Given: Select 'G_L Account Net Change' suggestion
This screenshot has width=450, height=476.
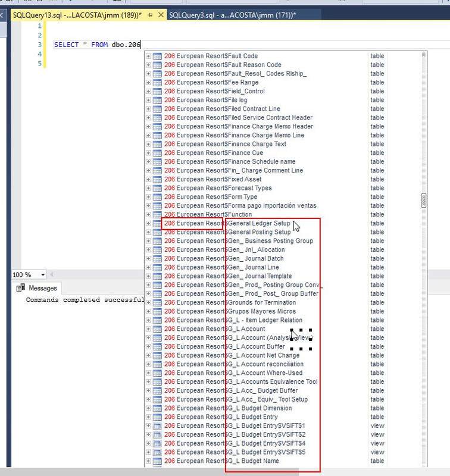Looking at the screenshot, I should pyautogui.click(x=232, y=355).
